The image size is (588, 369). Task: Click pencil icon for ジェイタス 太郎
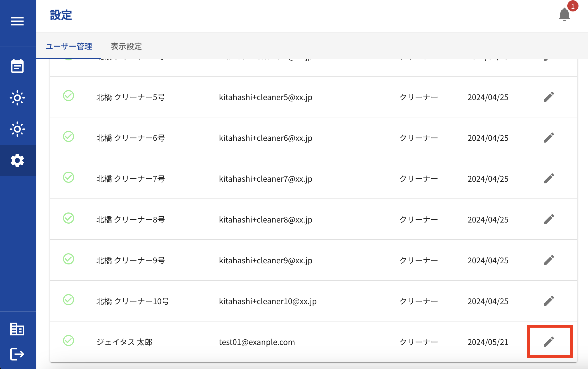(549, 342)
